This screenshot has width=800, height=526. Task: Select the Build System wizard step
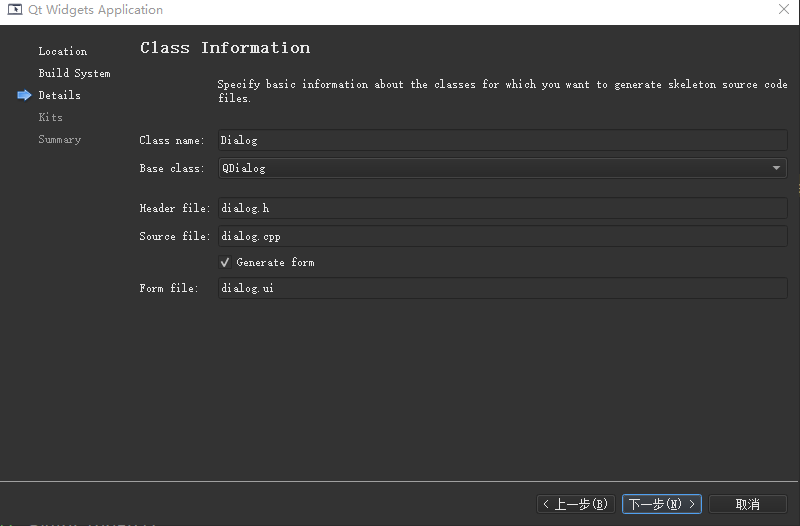[x=74, y=73]
